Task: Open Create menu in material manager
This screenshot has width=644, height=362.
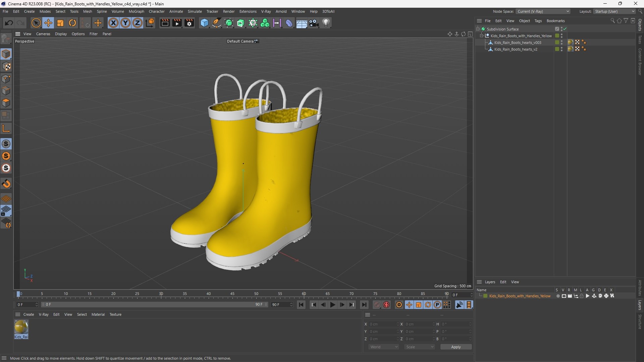Action: pos(29,314)
